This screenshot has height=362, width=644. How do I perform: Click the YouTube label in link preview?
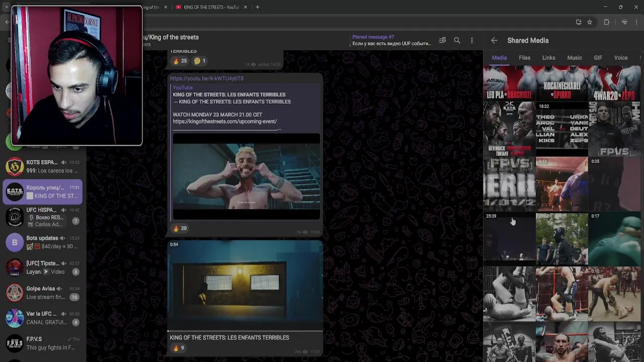coord(183,87)
